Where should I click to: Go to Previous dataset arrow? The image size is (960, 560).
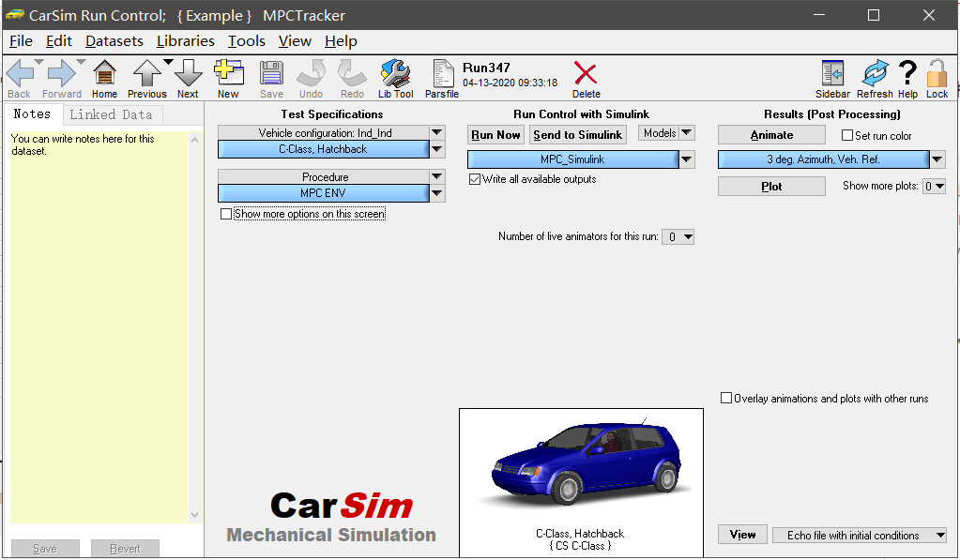point(147,73)
